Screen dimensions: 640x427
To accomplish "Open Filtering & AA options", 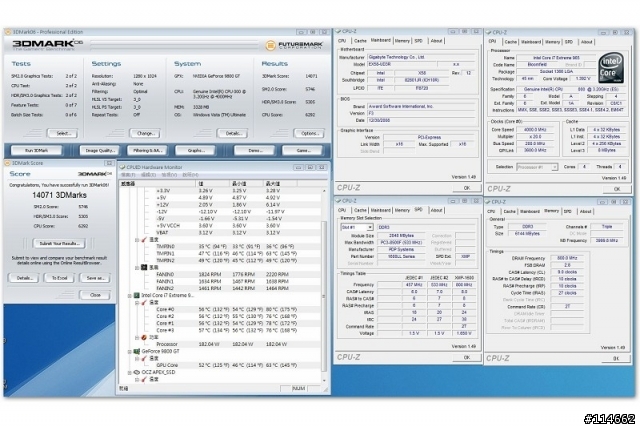I will [148, 151].
